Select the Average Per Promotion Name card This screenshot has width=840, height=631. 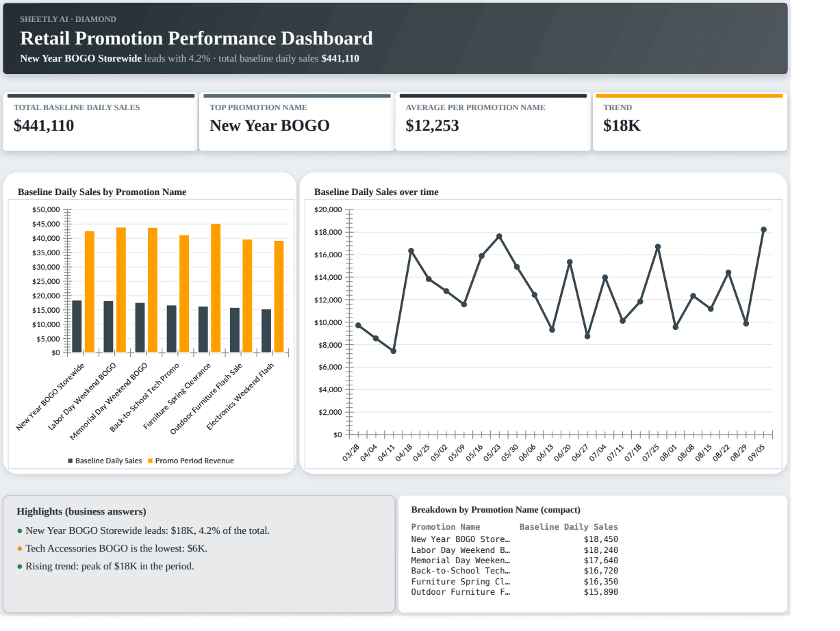pyautogui.click(x=493, y=122)
